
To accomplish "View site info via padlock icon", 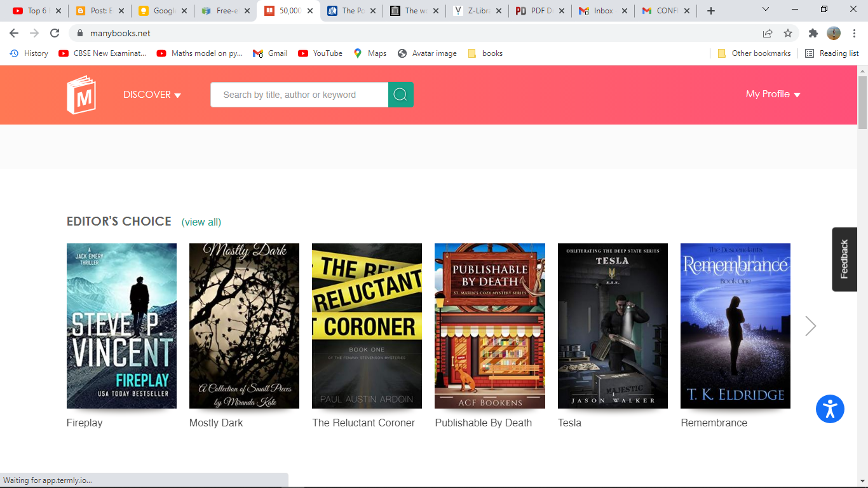I will coord(80,33).
